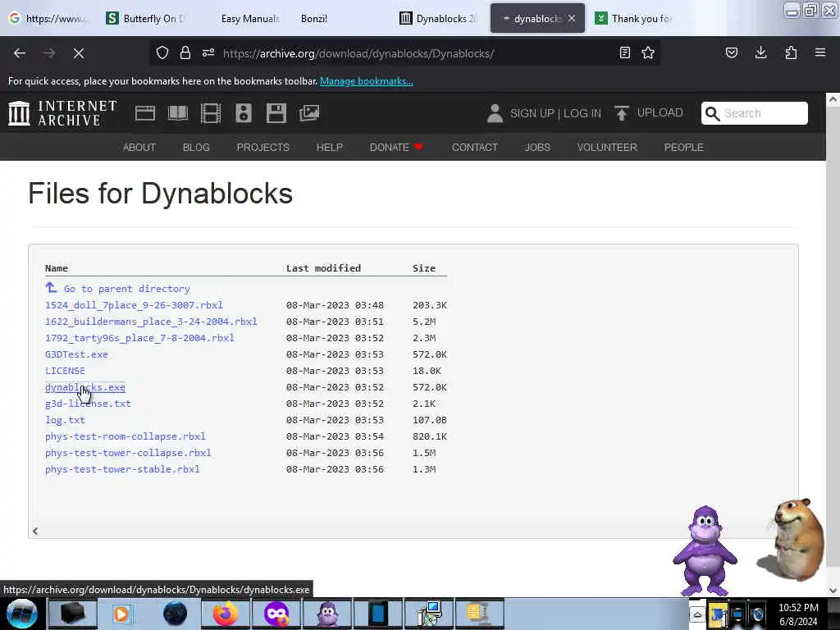The width and height of the screenshot is (840, 630).
Task: Open the ABOUT menu item
Action: 139,148
